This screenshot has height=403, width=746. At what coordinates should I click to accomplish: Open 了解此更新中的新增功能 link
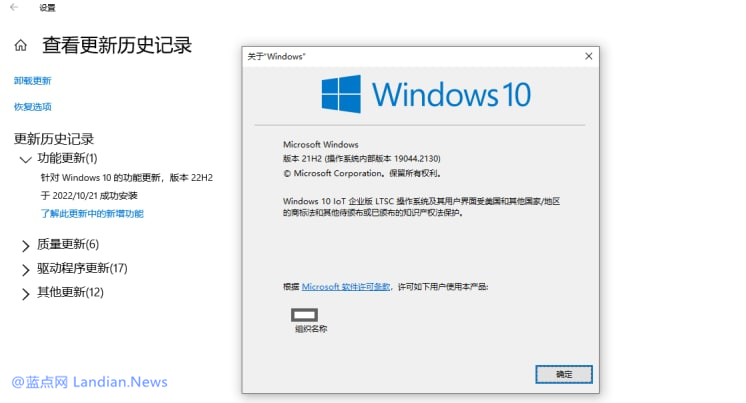[x=92, y=214]
